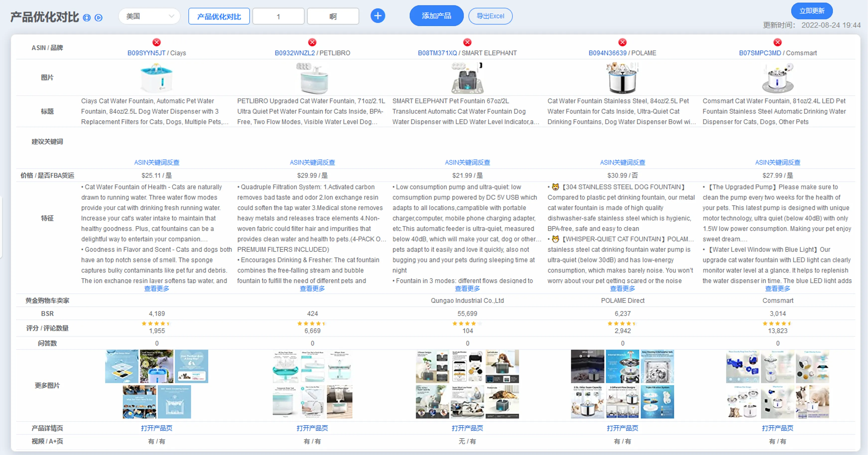Click the SMART ELEPHANT four-star rating icons
This screenshot has width=868, height=455.
pyautogui.click(x=467, y=323)
